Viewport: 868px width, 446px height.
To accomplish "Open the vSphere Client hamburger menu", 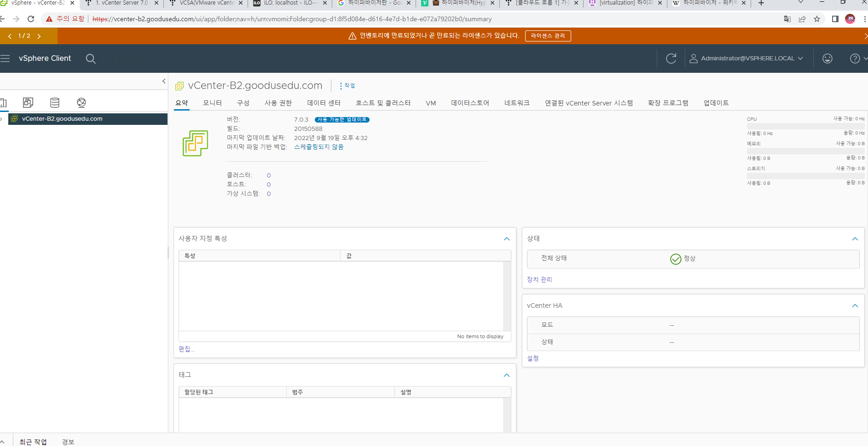I will [x=5, y=59].
